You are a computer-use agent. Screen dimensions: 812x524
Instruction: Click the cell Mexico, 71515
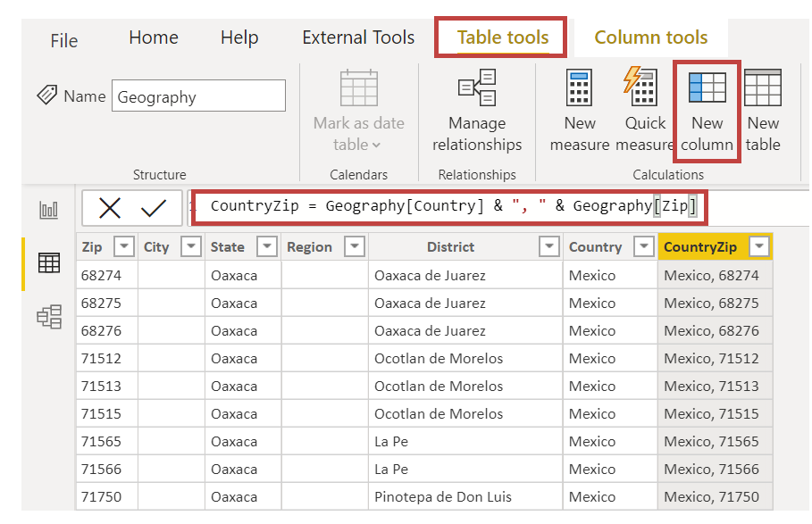point(716,413)
